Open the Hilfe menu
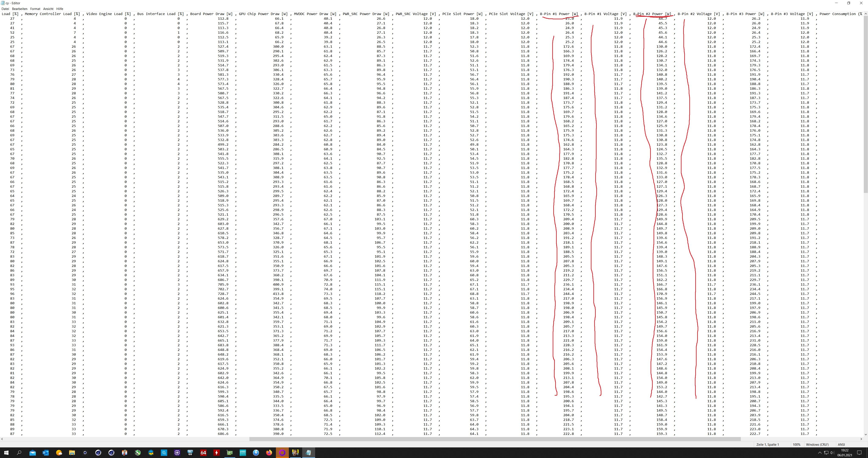 tap(60, 9)
